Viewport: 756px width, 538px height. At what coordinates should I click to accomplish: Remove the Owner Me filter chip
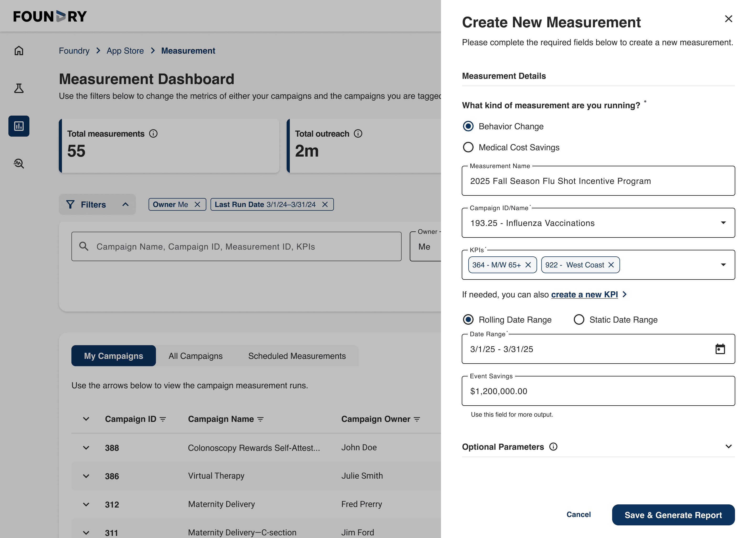tap(197, 204)
